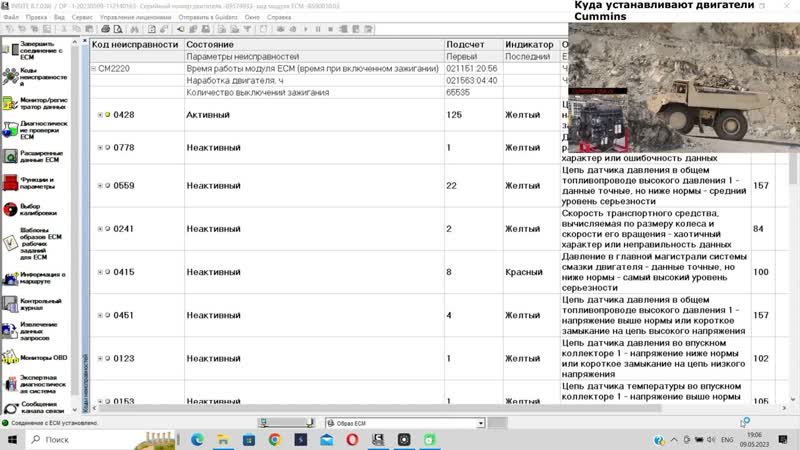Expand fault code 0241 row
This screenshot has height=450, width=800.
(x=100, y=229)
